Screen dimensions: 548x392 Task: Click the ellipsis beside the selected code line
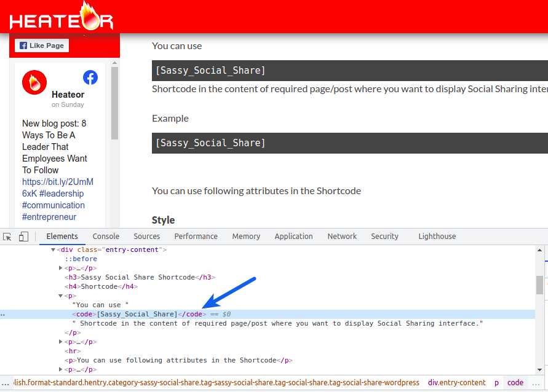pos(3,315)
